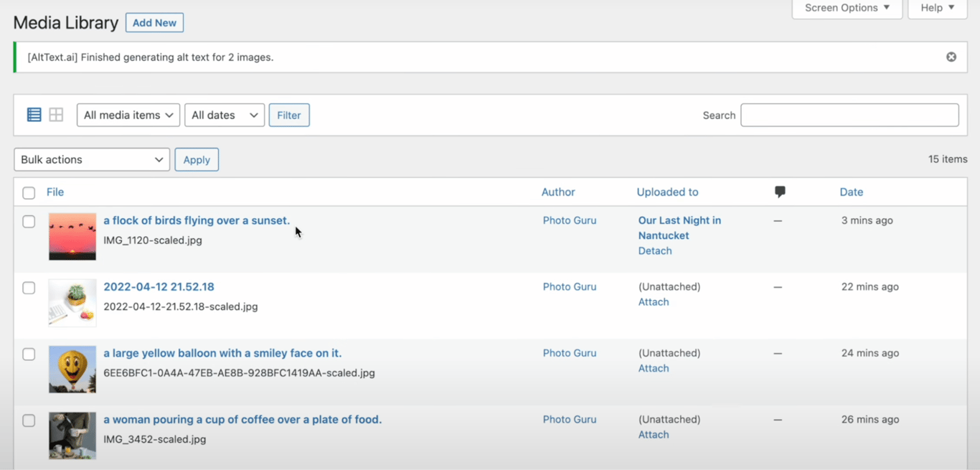Open the sunset image thumbnail

(x=72, y=237)
